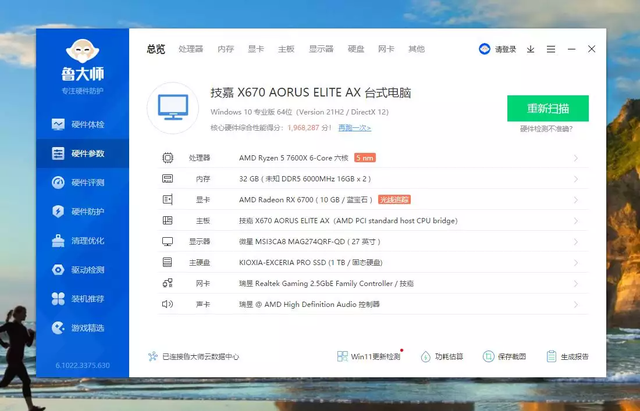Open 清理优化 cleanup section
The height and width of the screenshot is (411, 640).
pyautogui.click(x=78, y=240)
